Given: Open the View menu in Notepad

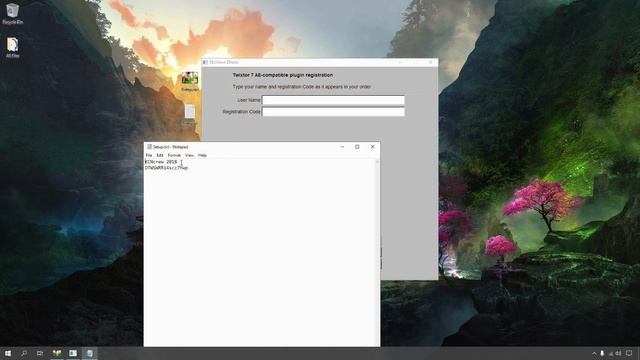Looking at the screenshot, I should (189, 156).
